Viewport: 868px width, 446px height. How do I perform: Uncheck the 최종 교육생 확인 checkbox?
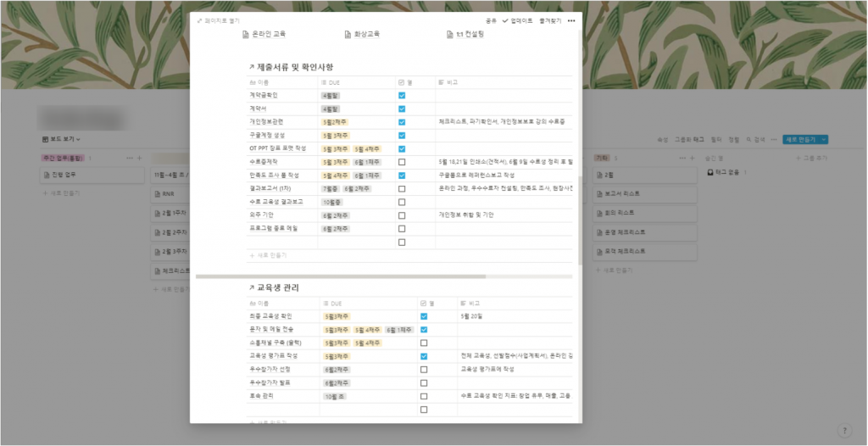click(424, 316)
